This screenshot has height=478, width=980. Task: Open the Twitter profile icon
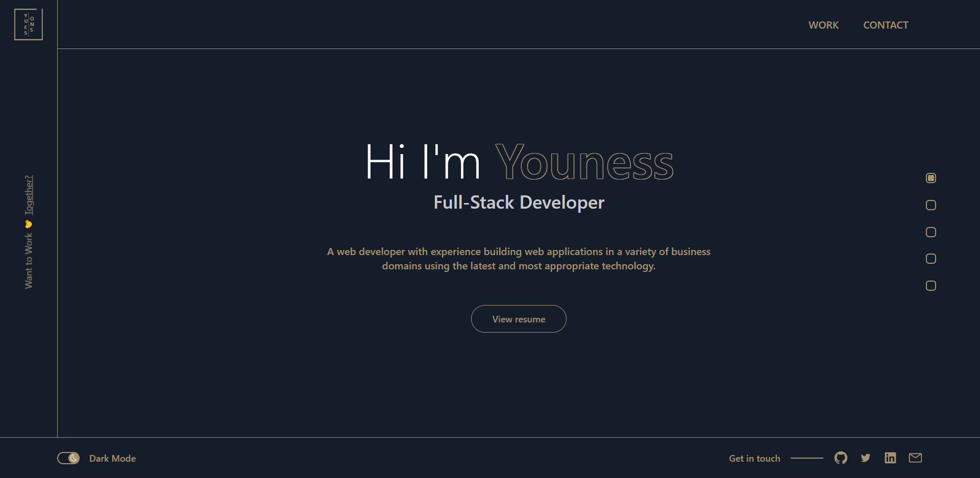[866, 458]
